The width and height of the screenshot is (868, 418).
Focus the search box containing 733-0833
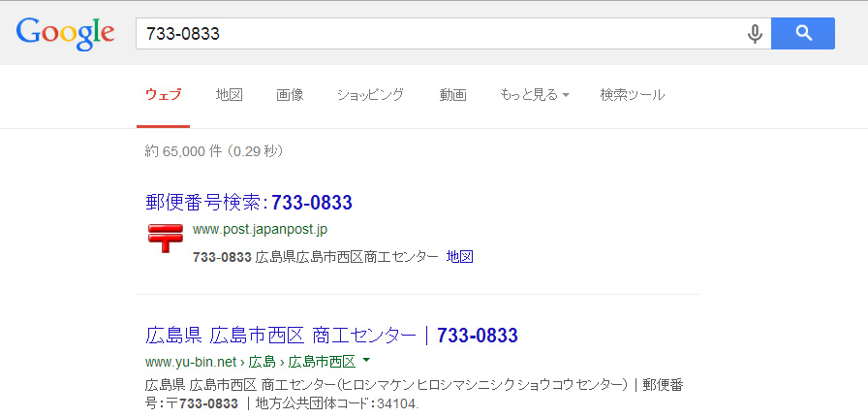(452, 33)
